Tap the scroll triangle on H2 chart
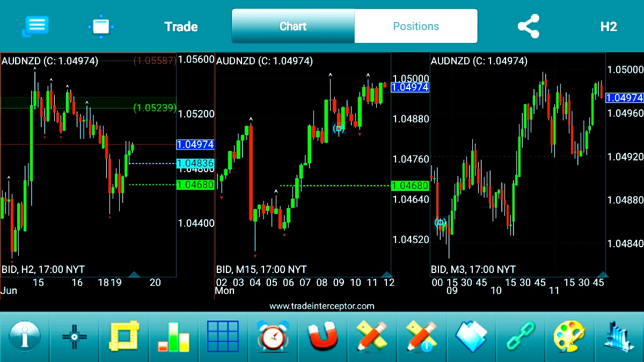 point(134,275)
